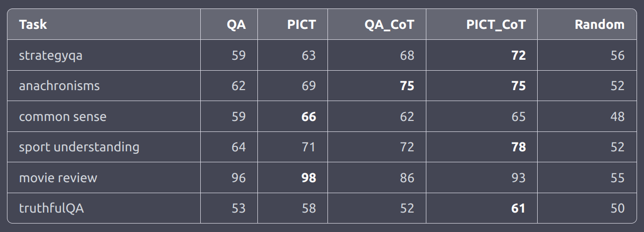Click bold 66 in common sense row
644x232 pixels.
(309, 116)
